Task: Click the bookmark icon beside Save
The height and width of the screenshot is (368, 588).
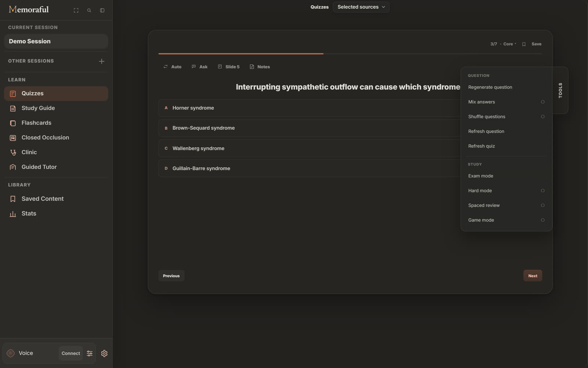Action: [x=524, y=44]
